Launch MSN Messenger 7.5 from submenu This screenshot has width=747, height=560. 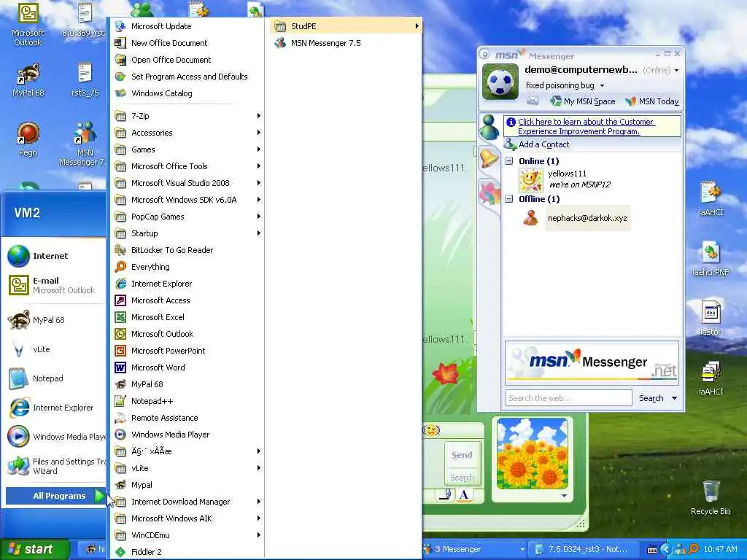(x=347, y=43)
